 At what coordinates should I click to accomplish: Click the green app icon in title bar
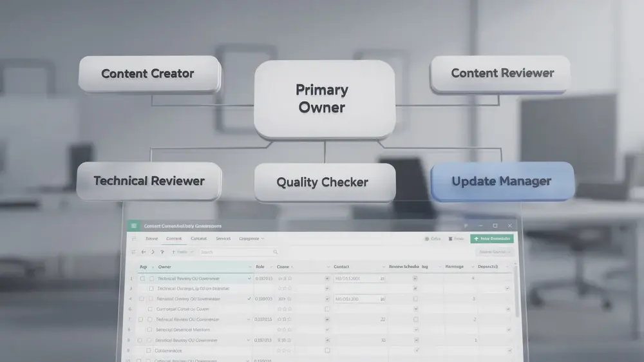(133, 225)
